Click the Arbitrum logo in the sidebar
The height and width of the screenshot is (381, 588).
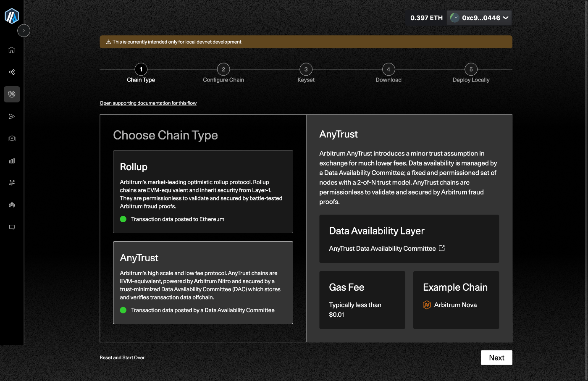(12, 16)
